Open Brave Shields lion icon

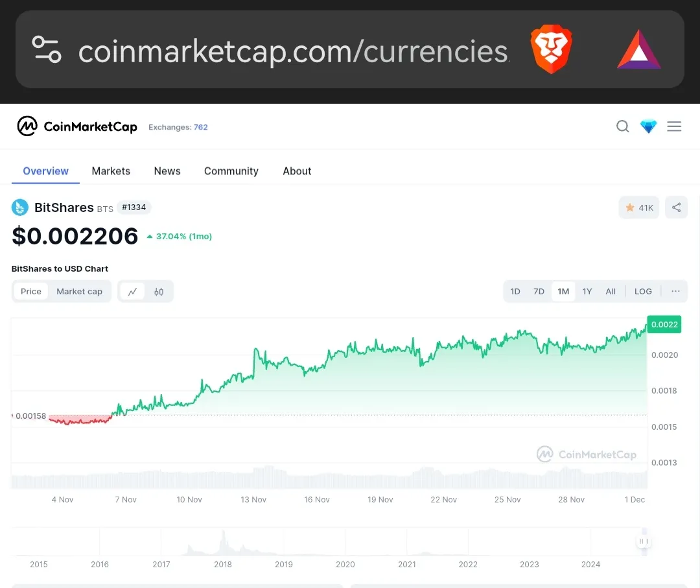coord(552,49)
